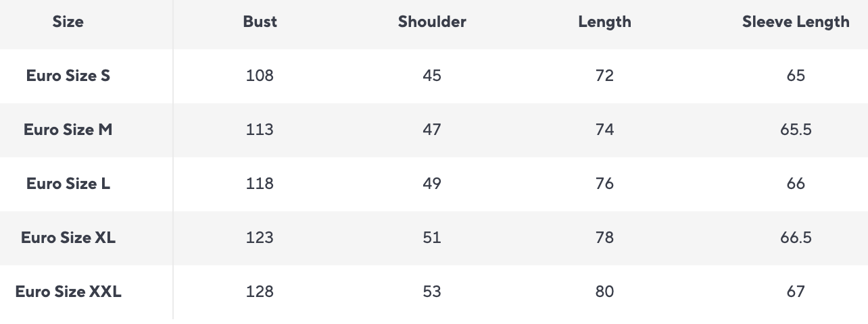Click length value 80 in XXL row

pos(604,292)
